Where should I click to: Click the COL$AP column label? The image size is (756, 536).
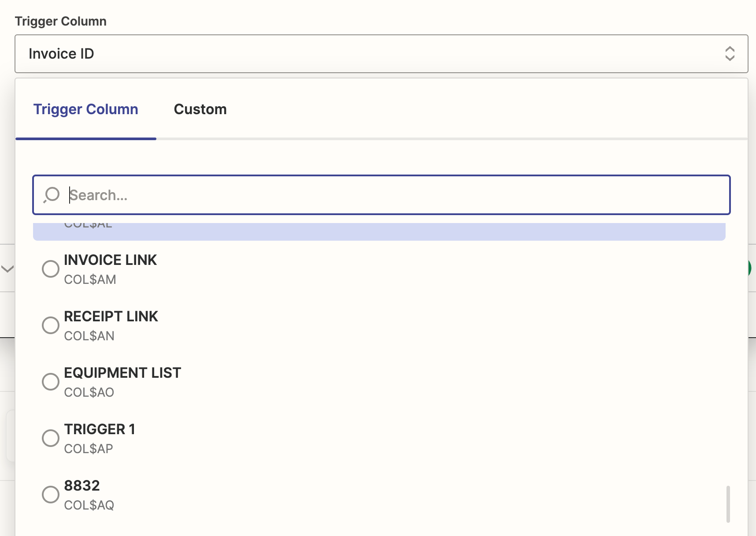(x=89, y=449)
